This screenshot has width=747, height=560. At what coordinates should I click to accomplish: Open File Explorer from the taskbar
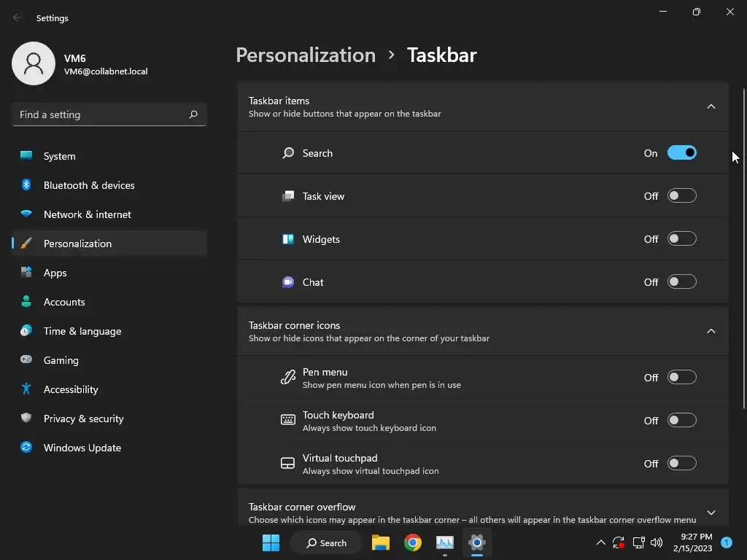381,542
